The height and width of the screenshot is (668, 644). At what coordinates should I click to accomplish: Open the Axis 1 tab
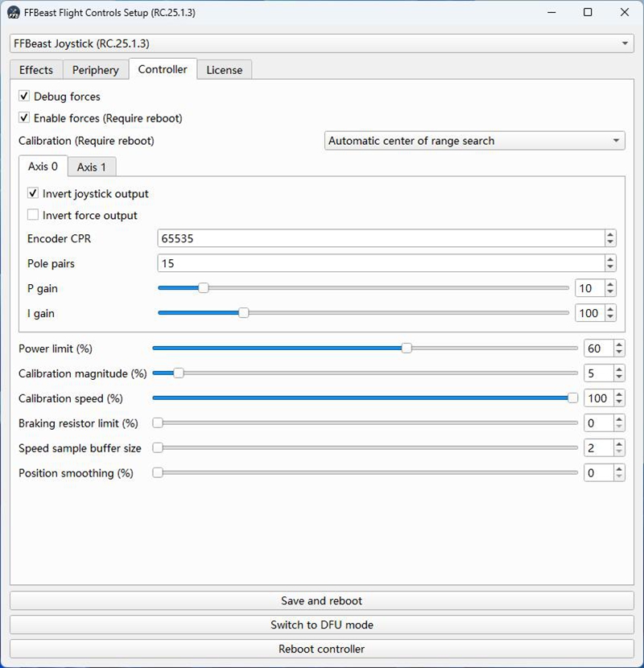point(92,167)
